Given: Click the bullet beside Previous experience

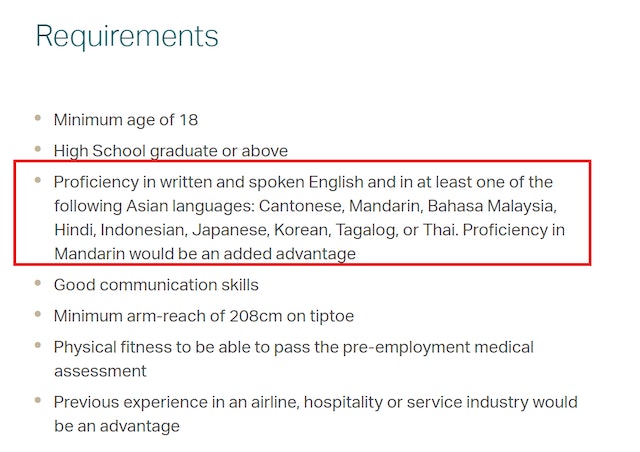Looking at the screenshot, I should click(x=38, y=400).
